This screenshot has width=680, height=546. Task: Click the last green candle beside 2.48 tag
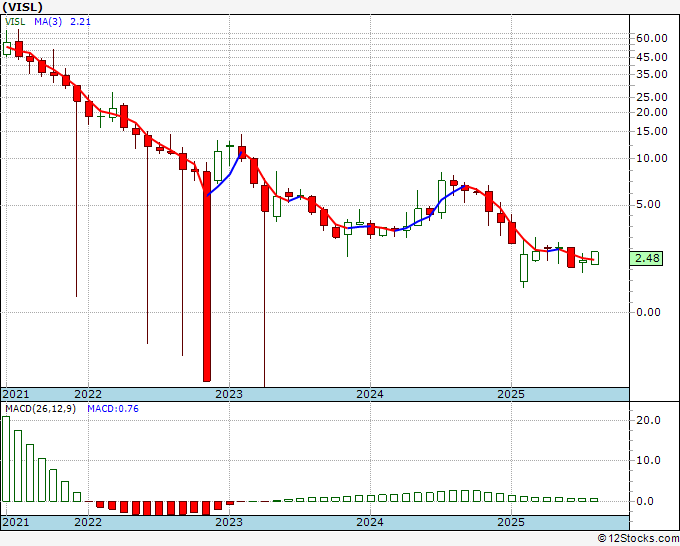[x=595, y=258]
